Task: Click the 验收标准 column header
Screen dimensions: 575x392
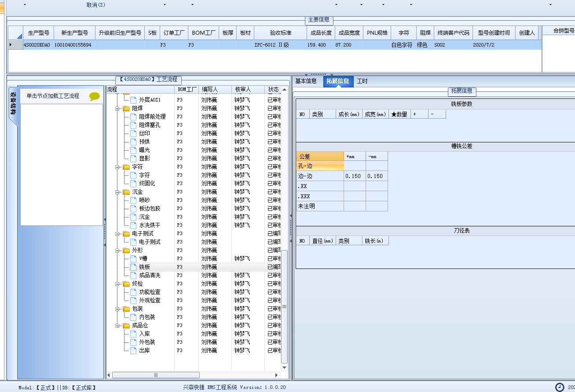Action: click(280, 33)
